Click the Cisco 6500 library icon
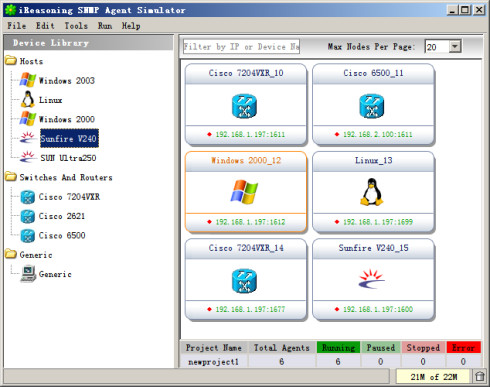The width and height of the screenshot is (490, 387). tap(28, 235)
